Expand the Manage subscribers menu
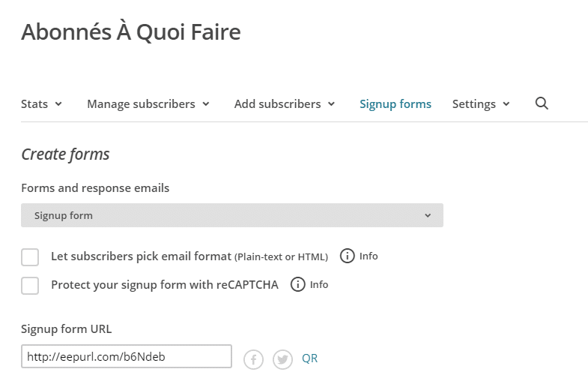The image size is (588, 390). point(148,104)
